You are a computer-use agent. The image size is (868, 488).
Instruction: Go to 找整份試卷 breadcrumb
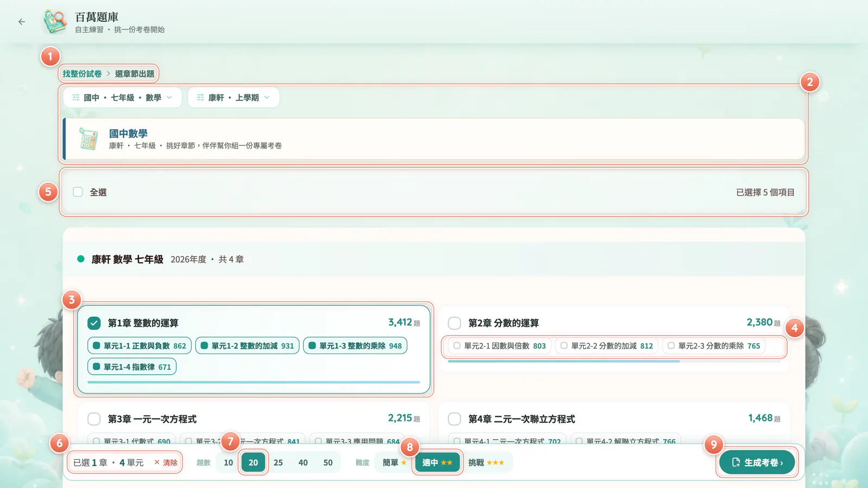click(82, 74)
